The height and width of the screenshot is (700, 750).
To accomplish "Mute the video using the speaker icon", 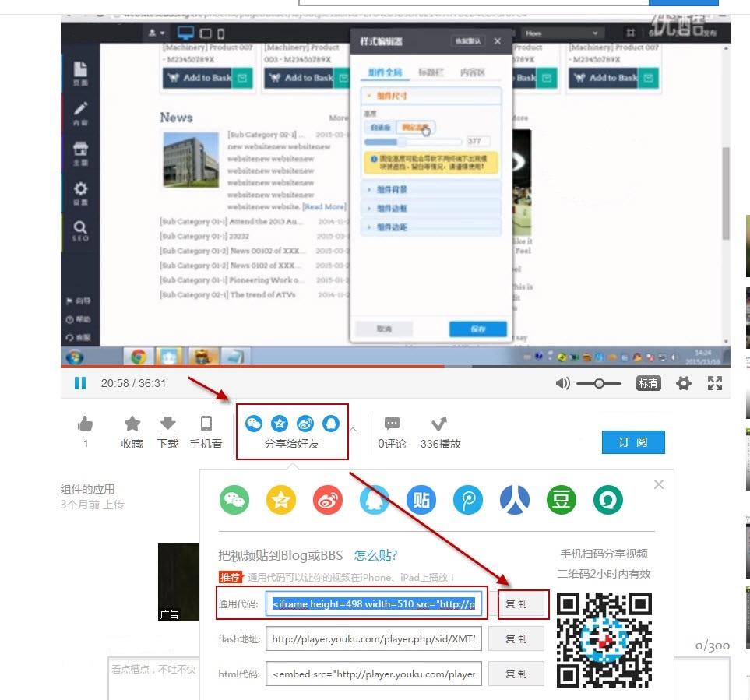I will 562,383.
